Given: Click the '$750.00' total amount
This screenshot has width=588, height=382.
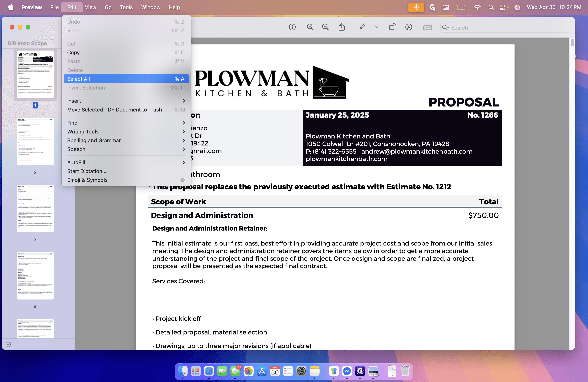Looking at the screenshot, I should pyautogui.click(x=483, y=215).
